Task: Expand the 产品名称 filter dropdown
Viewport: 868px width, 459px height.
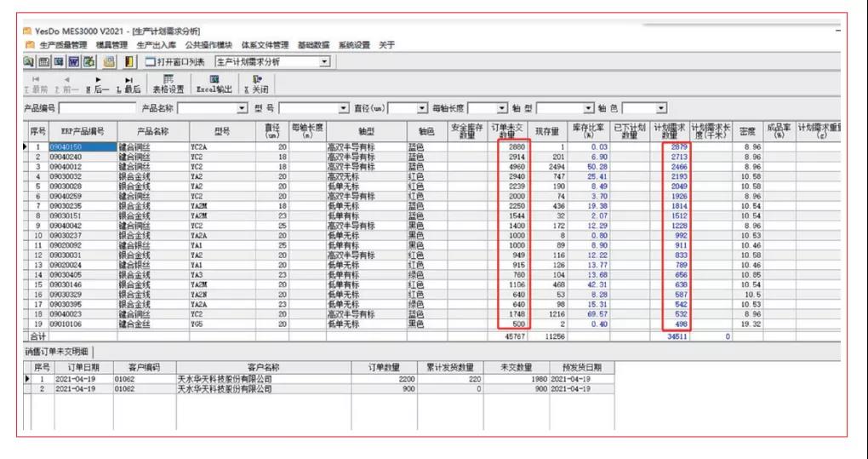Action: (242, 108)
